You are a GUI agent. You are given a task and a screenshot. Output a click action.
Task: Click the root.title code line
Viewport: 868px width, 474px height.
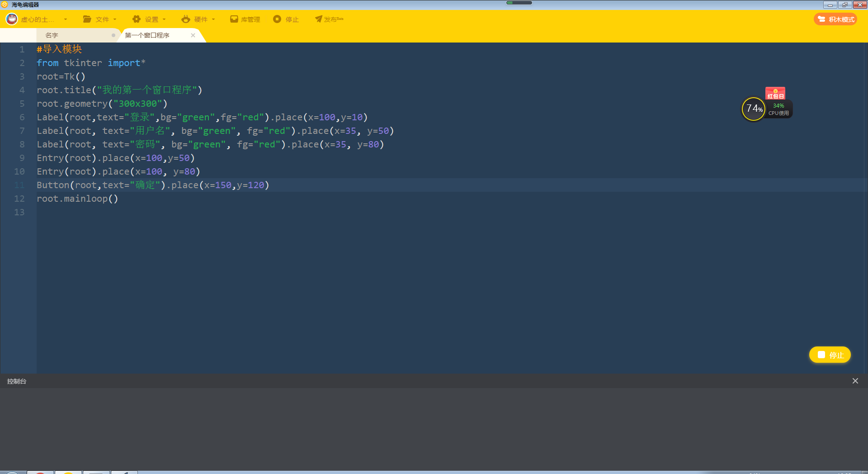point(119,90)
